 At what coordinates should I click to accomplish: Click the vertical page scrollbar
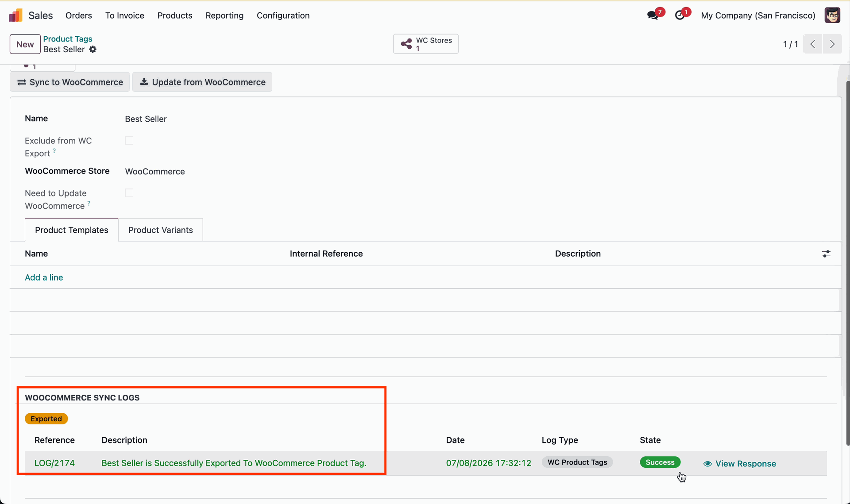tap(847, 263)
